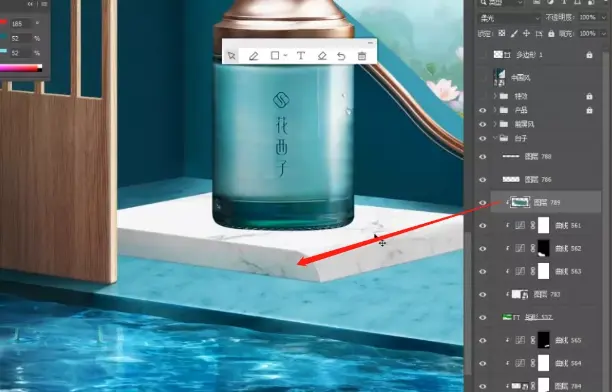Hide curves layer 曲线 561
Viewport: 612px width, 392px height.
click(x=483, y=226)
